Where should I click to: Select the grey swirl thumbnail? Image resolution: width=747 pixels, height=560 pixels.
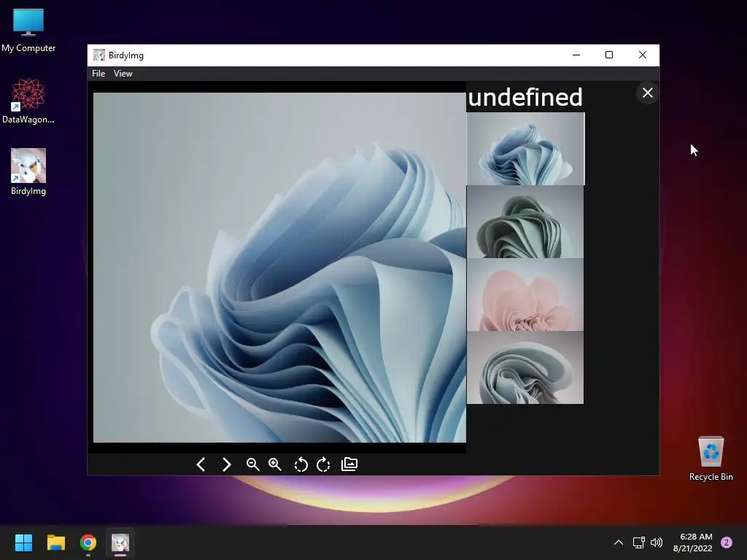coord(525,367)
